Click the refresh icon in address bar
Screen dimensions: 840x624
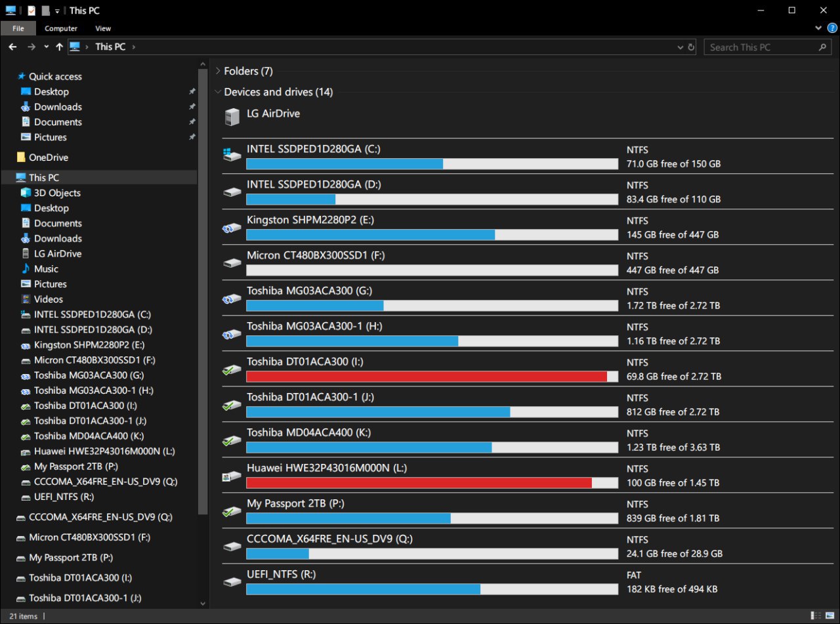[691, 47]
